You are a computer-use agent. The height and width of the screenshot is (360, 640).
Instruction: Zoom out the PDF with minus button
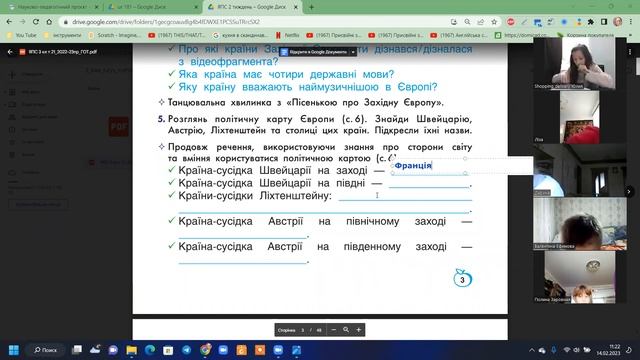(333, 330)
